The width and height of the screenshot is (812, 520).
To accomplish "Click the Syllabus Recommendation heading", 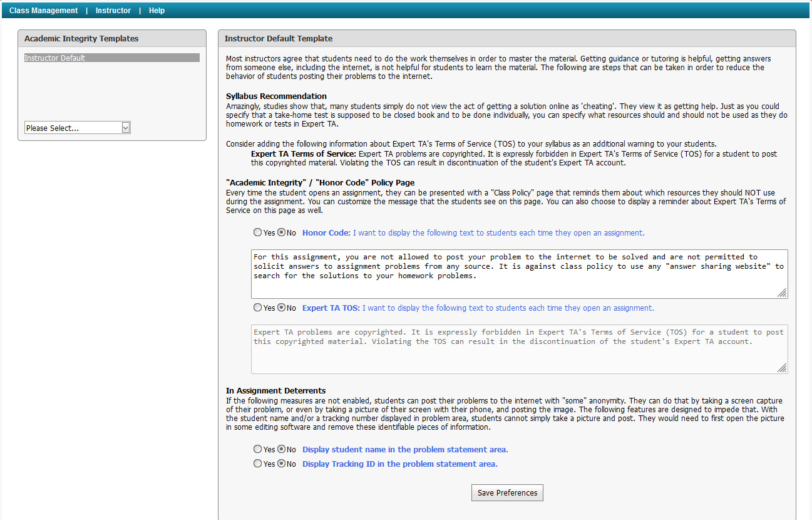I will tap(276, 96).
